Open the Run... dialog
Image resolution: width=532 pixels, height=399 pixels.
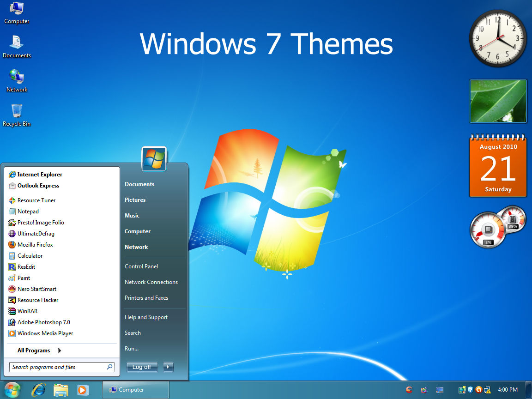(131, 349)
